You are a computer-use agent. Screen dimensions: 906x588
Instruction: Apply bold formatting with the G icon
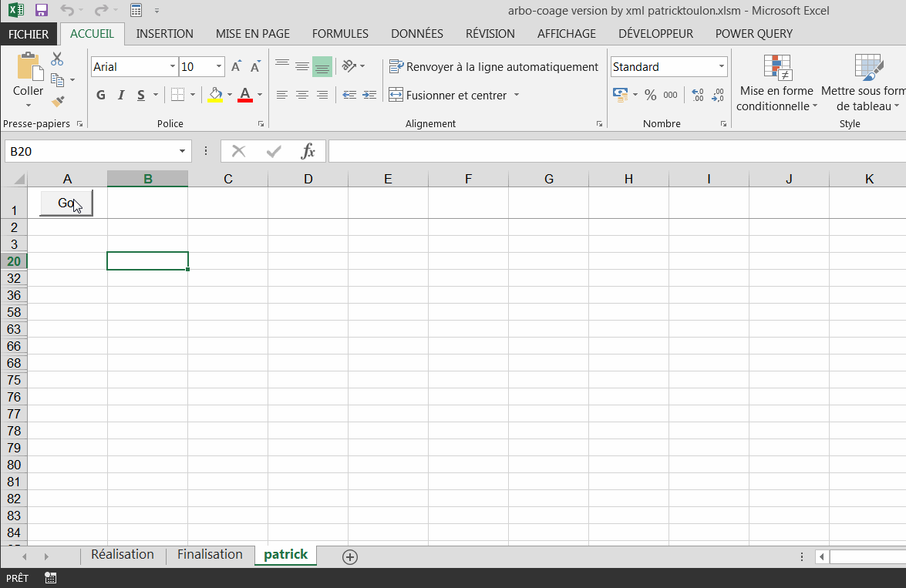(100, 94)
